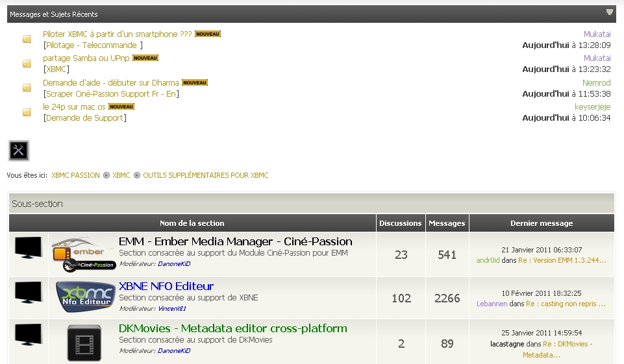Click lacastagne author name
Screen dimensions: 624x364
507,344
